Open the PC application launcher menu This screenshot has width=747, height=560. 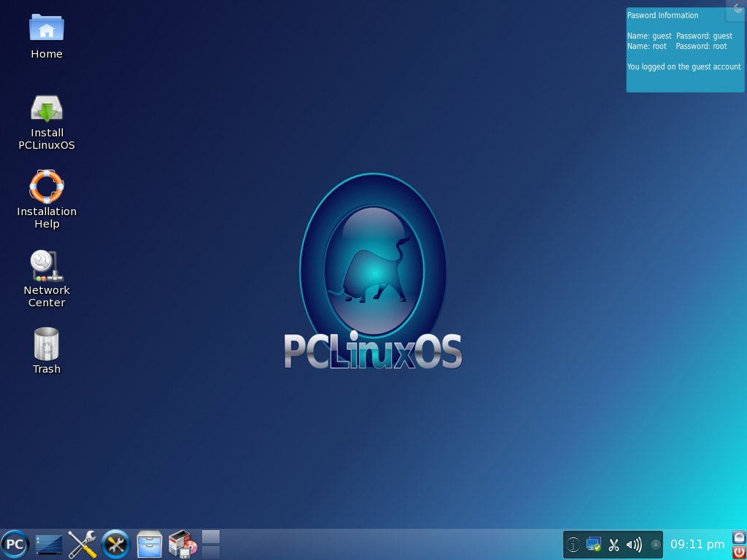click(x=15, y=544)
